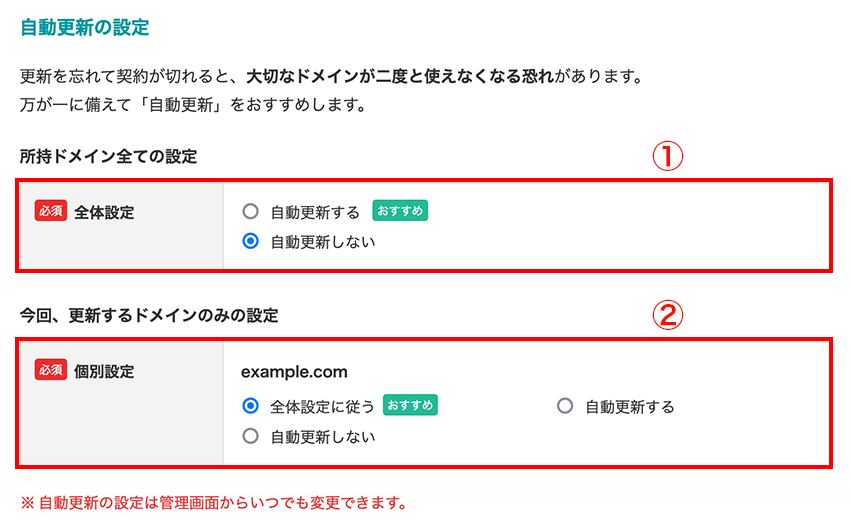Click the 必須 badge beside 個別設定
Screen dimensions: 850x520
click(50, 370)
